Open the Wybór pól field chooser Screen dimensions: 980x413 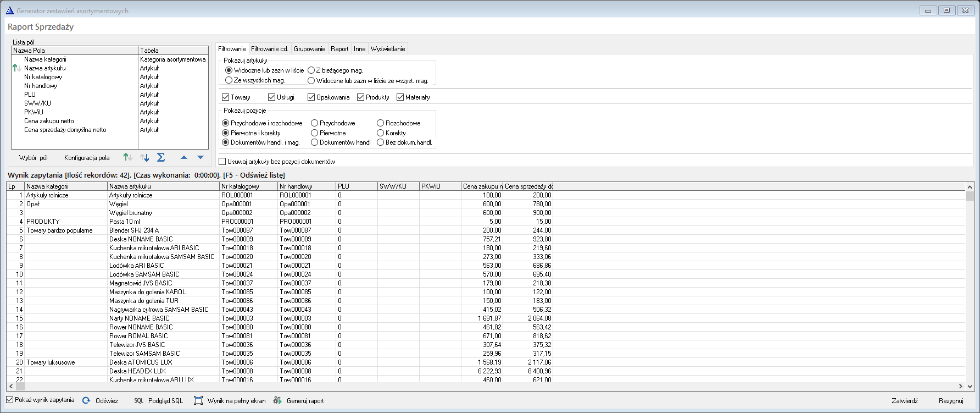pyautogui.click(x=34, y=158)
